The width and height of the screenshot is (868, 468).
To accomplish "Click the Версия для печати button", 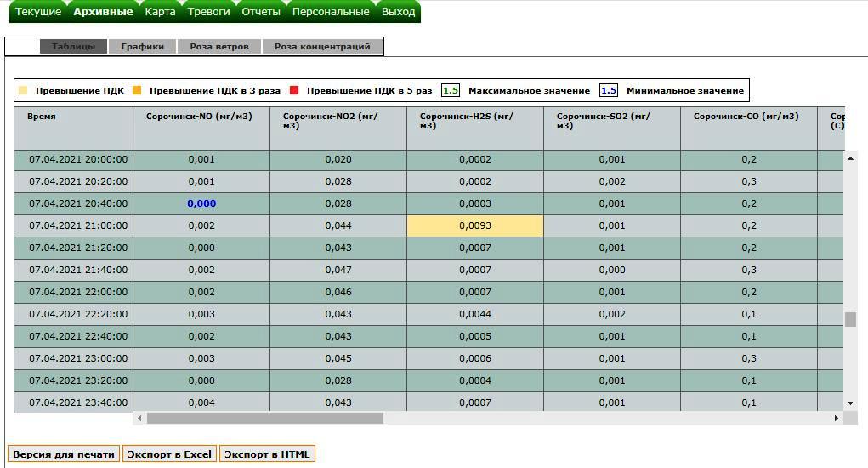I will 64,454.
